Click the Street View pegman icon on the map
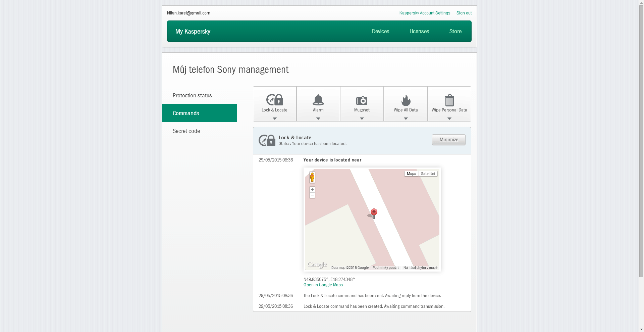 pyautogui.click(x=312, y=177)
